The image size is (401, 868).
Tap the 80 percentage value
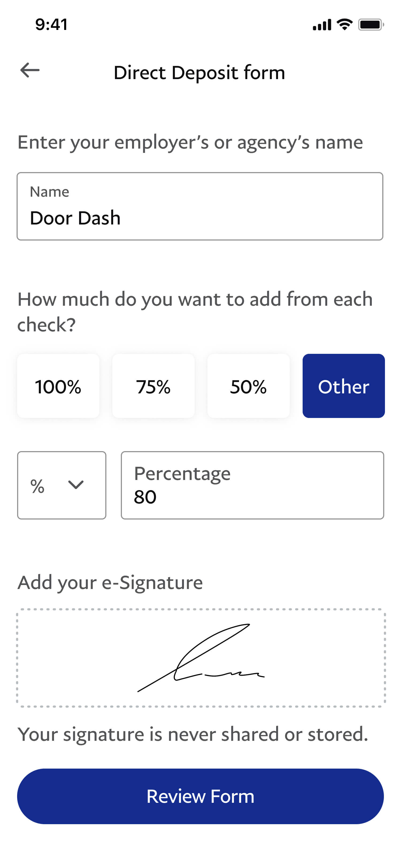tap(145, 497)
